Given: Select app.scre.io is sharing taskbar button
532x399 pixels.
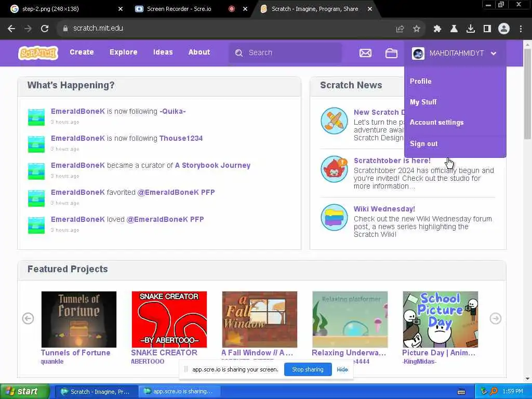Looking at the screenshot, I should tap(180, 392).
